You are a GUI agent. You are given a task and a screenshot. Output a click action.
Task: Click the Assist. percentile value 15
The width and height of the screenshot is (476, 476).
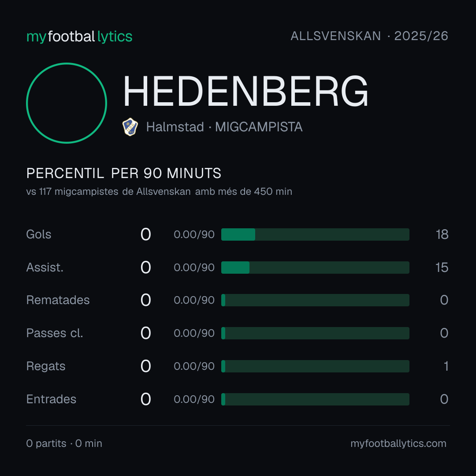tap(442, 268)
